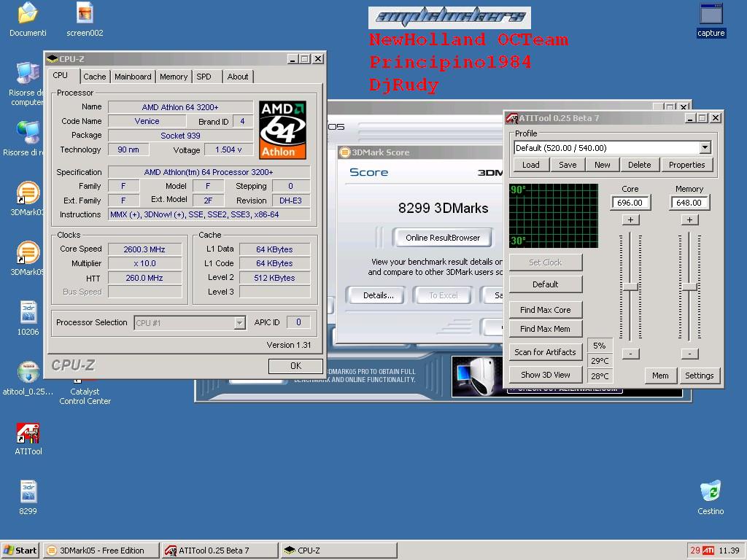
Task: Open the atitool_0.25 installer icon
Action: click(28, 372)
